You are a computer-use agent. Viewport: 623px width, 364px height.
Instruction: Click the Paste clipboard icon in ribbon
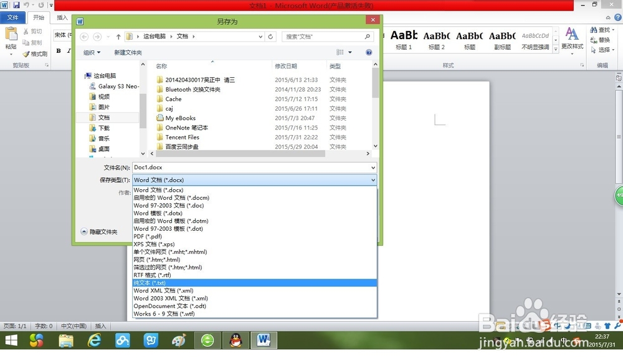click(11, 35)
